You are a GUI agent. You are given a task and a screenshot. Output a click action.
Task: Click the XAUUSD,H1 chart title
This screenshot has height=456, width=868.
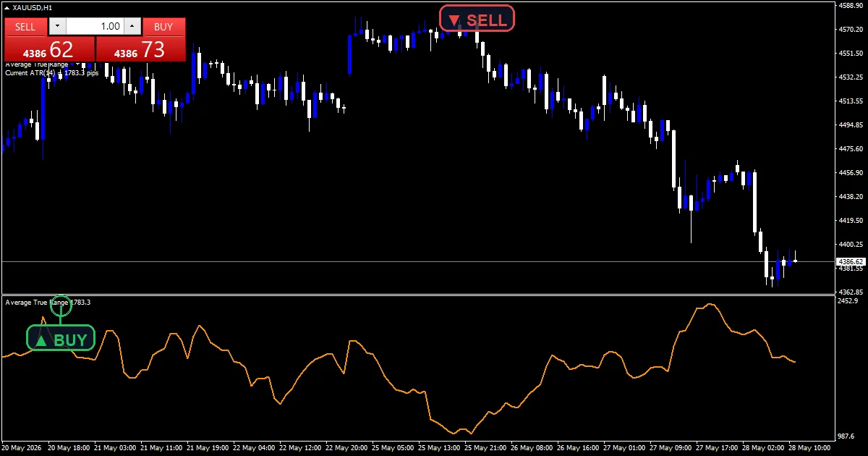pyautogui.click(x=33, y=8)
